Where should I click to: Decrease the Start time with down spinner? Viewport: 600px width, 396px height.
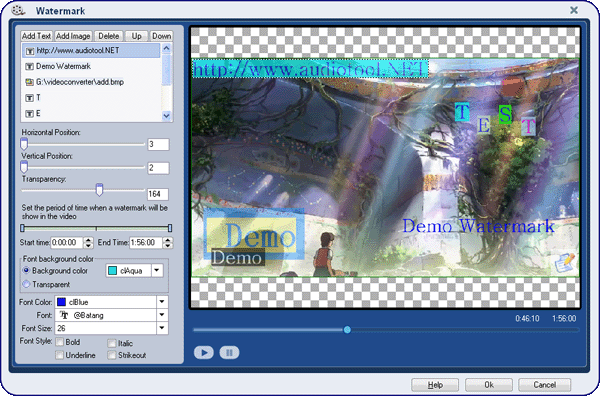tap(88, 246)
